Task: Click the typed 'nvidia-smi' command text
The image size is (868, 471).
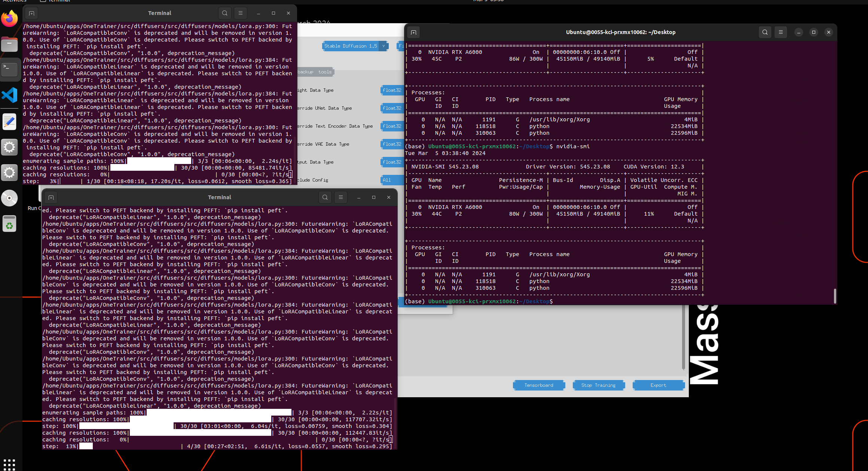Action: (x=573, y=146)
